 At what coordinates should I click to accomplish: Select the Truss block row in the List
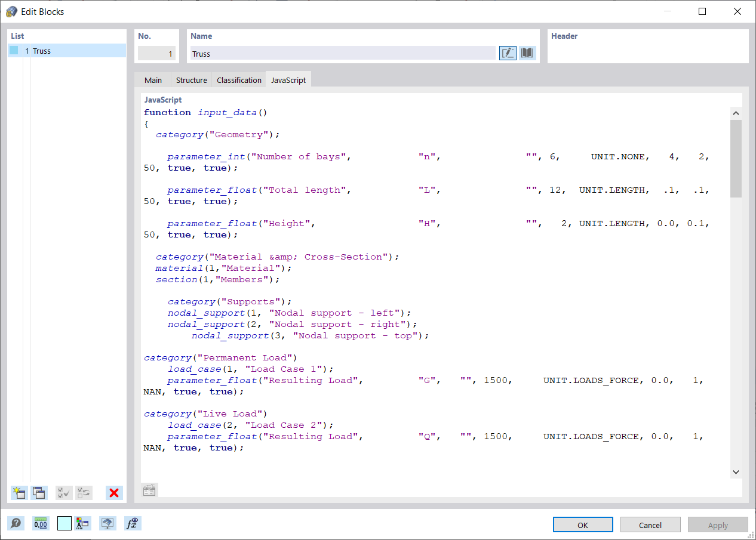66,51
